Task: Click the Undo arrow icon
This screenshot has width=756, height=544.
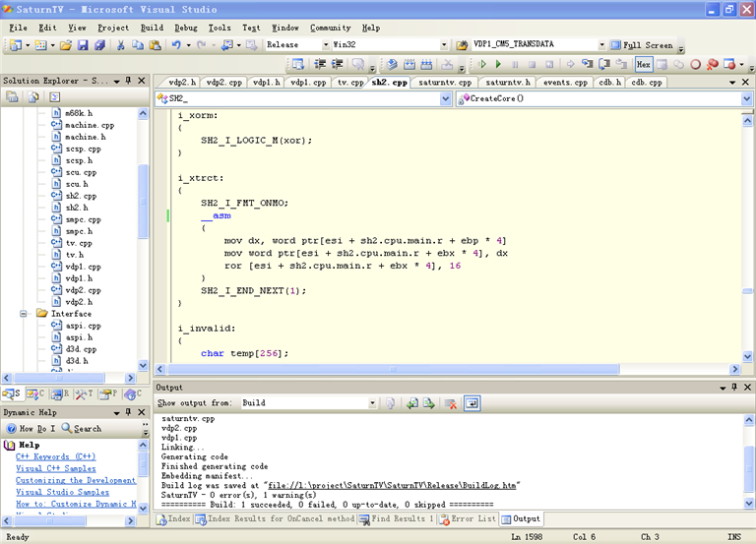Action: 176,45
